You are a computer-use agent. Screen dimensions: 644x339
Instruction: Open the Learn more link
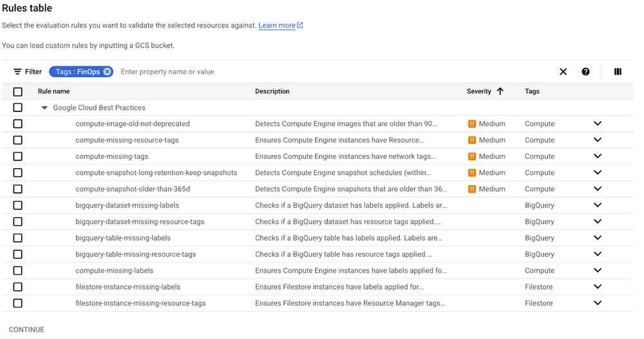coord(276,26)
